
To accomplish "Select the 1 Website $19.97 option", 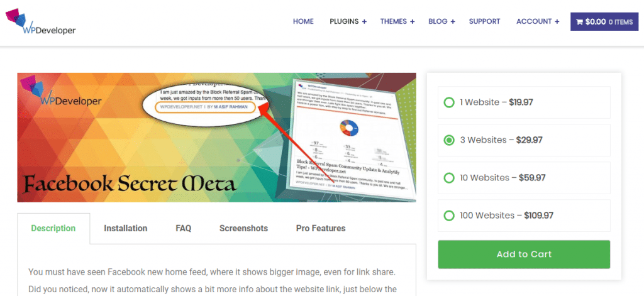I will click(449, 102).
